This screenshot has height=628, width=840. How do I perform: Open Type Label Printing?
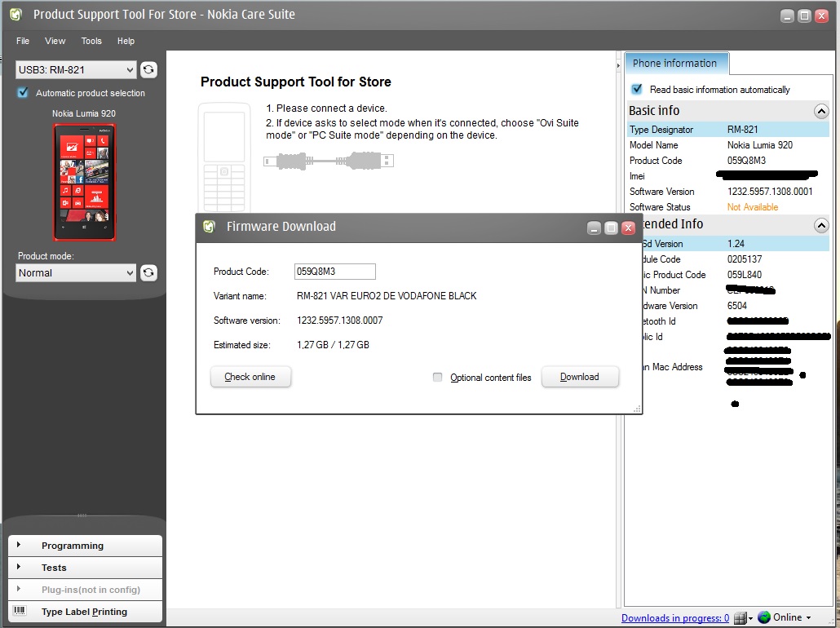[x=85, y=612]
